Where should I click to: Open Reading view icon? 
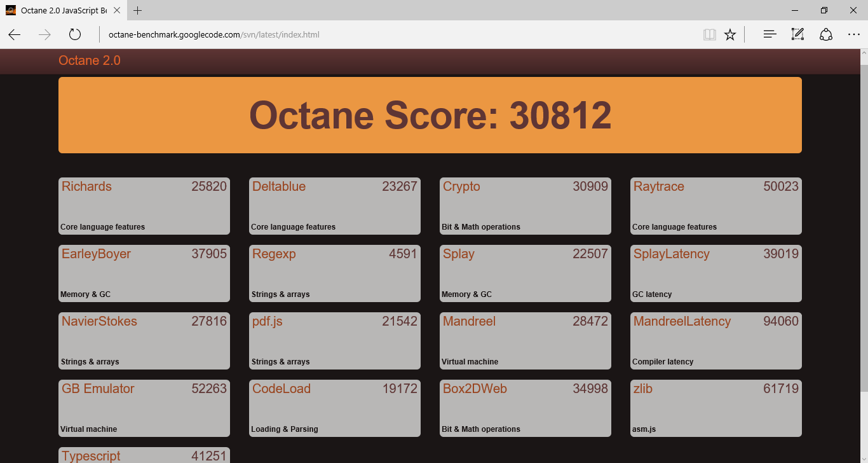(x=709, y=34)
